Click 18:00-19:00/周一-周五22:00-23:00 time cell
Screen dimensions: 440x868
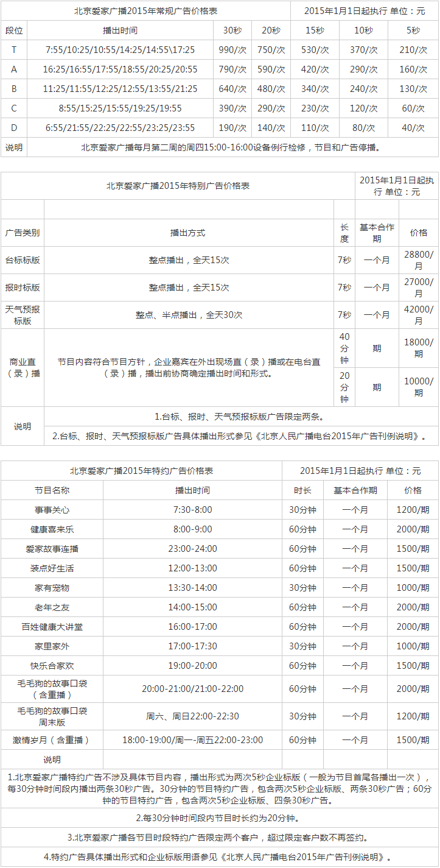coord(192,739)
